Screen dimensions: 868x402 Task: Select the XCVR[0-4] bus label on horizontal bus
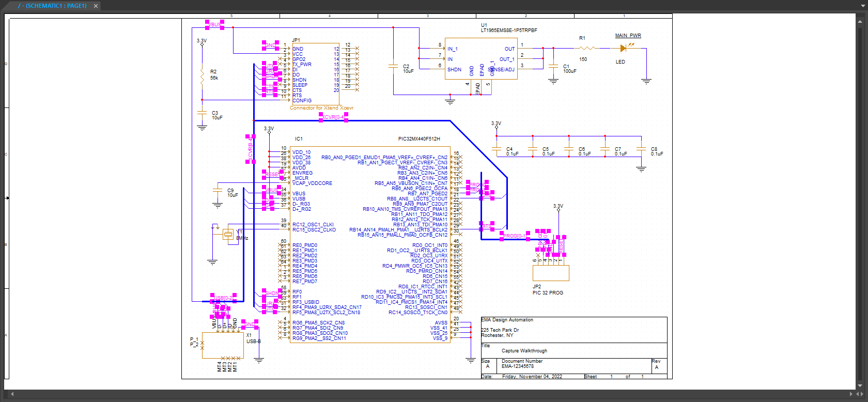pos(333,117)
